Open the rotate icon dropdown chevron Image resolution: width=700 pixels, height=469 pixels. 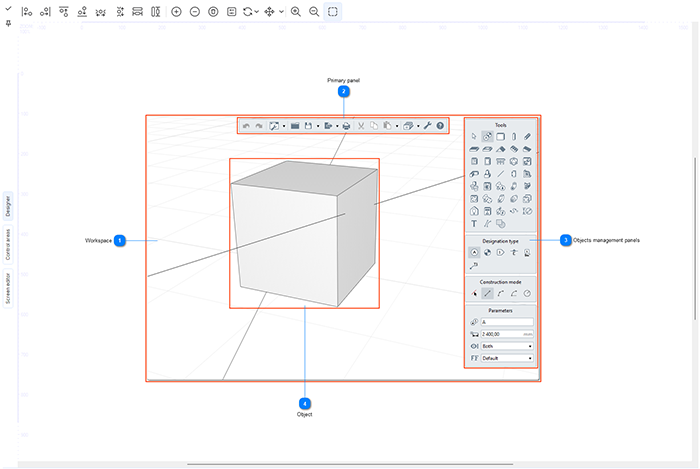[257, 12]
